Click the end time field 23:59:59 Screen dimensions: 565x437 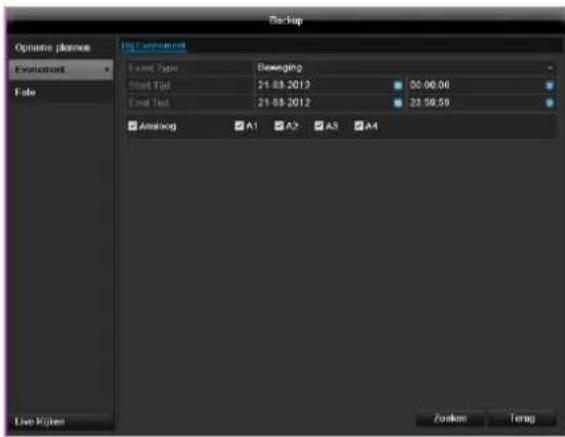coord(481,103)
